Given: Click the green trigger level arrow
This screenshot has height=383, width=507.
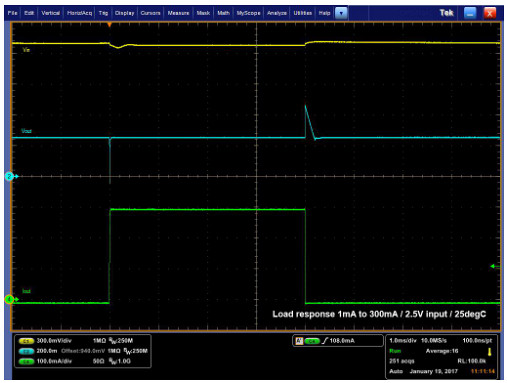Looking at the screenshot, I should (495, 266).
